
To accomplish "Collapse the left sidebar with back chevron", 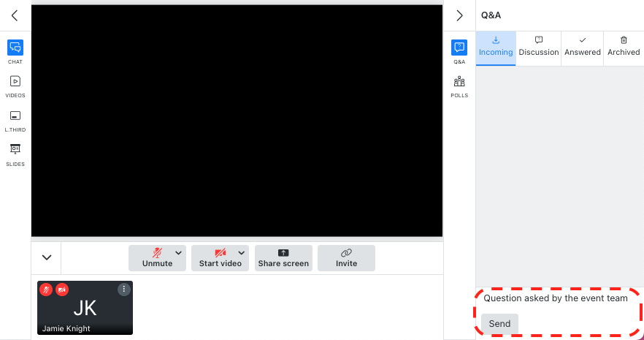I will [15, 15].
